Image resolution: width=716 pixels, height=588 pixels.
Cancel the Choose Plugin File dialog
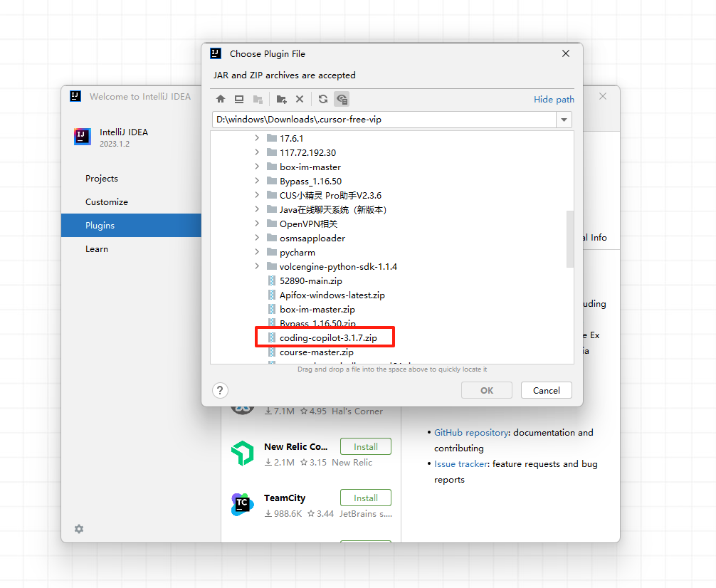coord(546,390)
